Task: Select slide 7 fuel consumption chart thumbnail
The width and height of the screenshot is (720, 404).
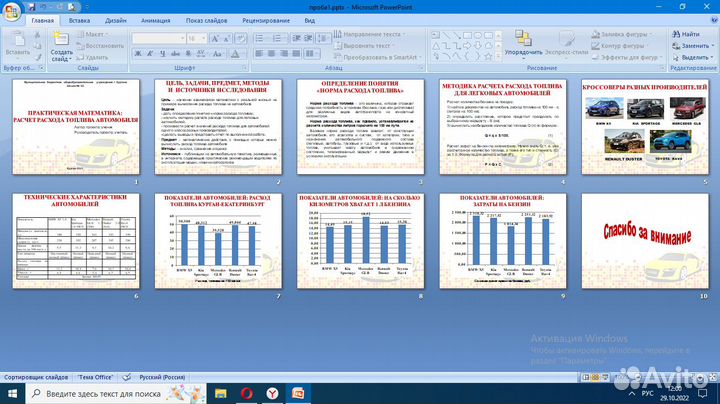Action: 219,241
